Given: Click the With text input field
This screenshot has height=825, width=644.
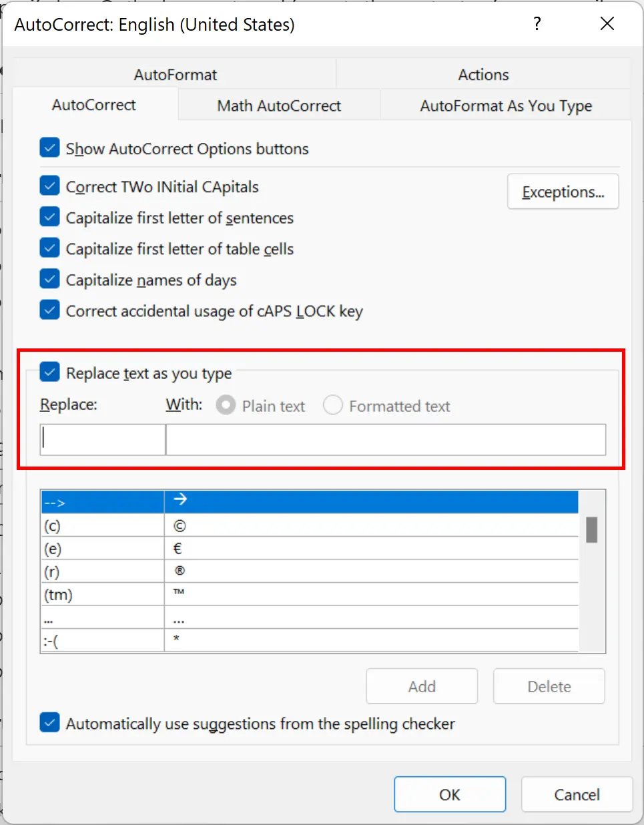Looking at the screenshot, I should click(386, 440).
